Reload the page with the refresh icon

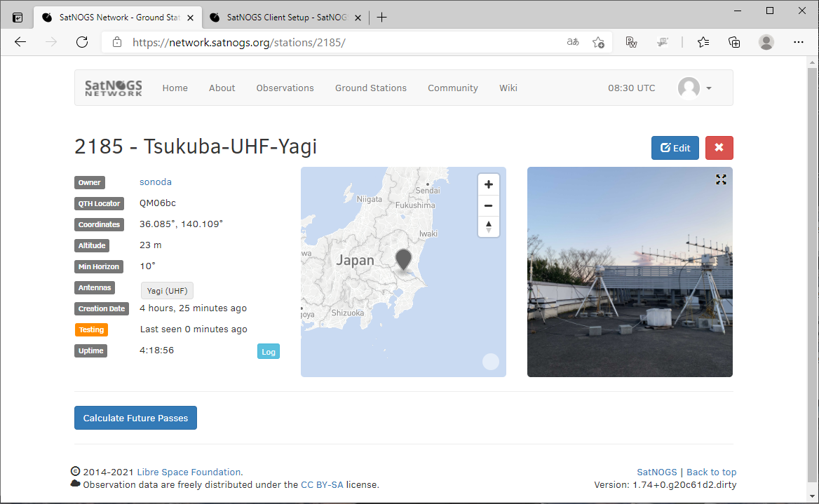[82, 42]
